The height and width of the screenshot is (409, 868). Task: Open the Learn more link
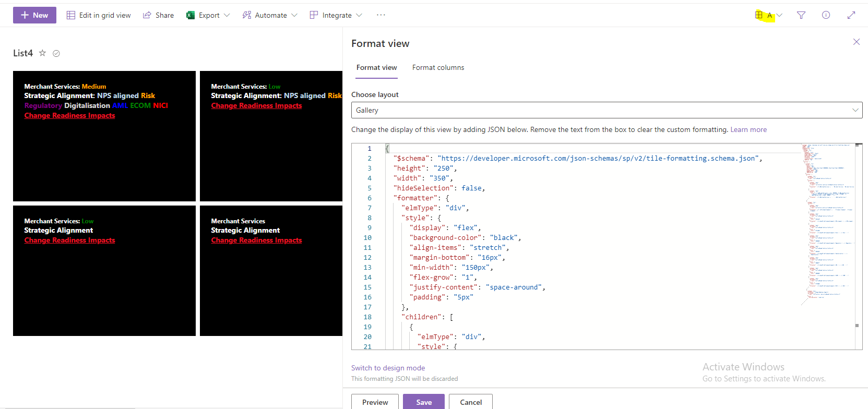point(748,129)
